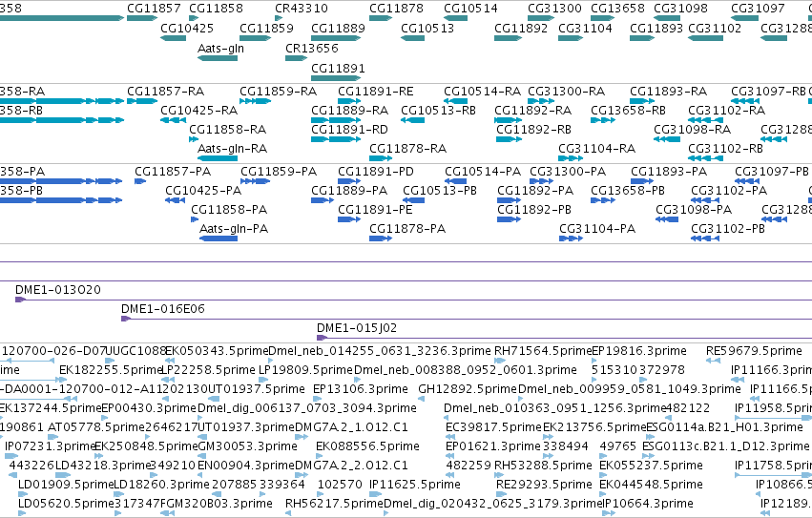Open the CG11858-RA transcript label
Screen dimensions: 812x518
pyautogui.click(x=228, y=130)
